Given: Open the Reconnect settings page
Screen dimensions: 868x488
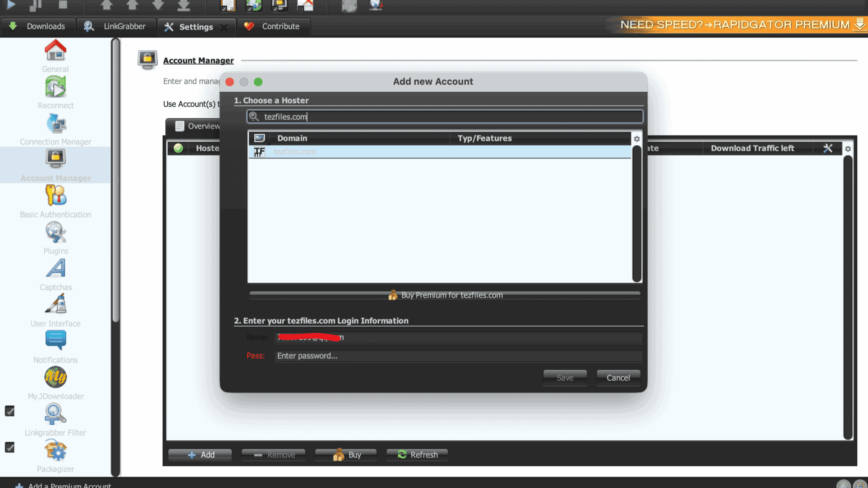Looking at the screenshot, I should [x=56, y=93].
